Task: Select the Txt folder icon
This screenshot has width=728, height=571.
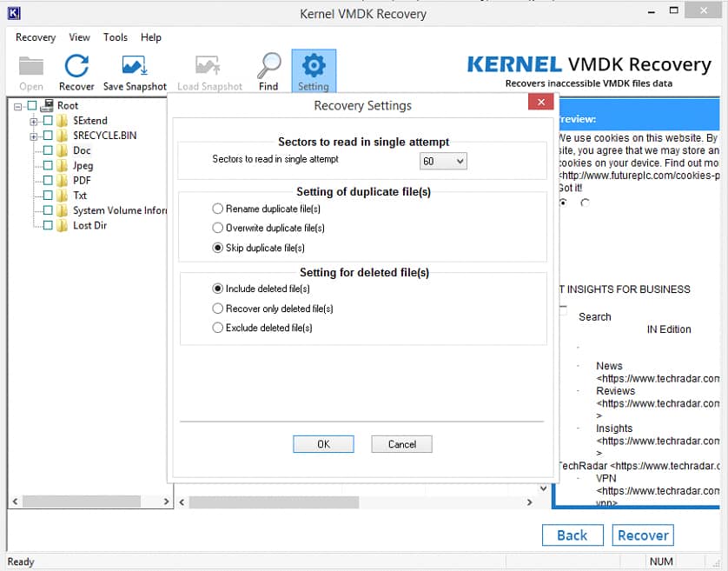Action: [x=63, y=196]
